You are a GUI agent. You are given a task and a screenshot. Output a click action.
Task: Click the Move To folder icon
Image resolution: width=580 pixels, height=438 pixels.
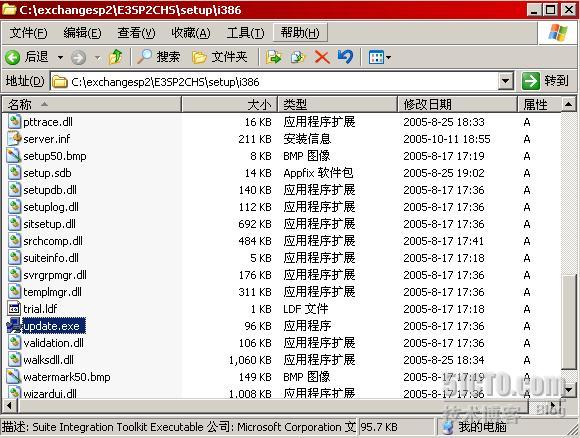point(274,57)
